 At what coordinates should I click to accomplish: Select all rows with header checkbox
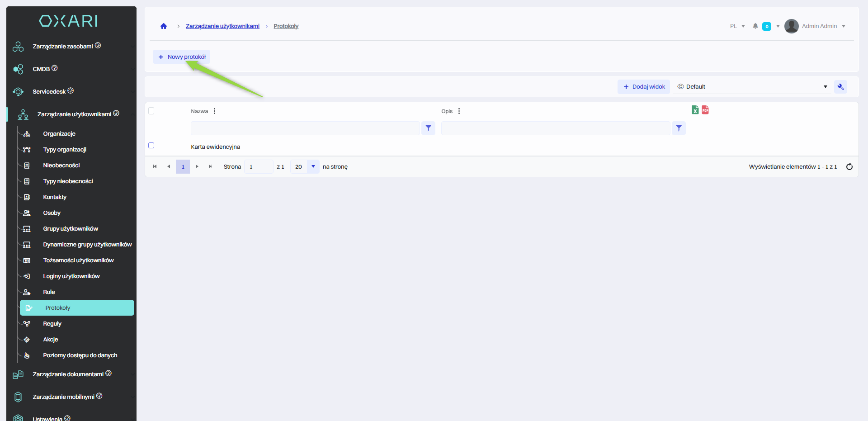click(x=151, y=111)
